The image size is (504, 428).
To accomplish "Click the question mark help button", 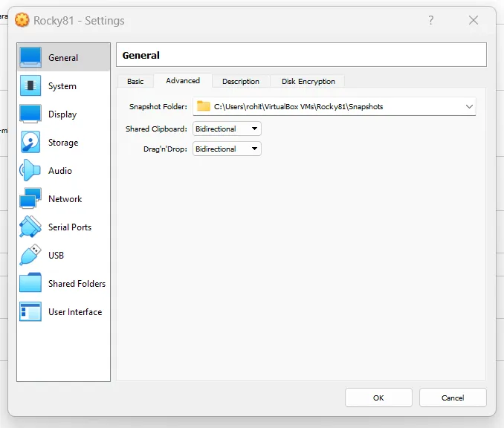I will [x=431, y=20].
